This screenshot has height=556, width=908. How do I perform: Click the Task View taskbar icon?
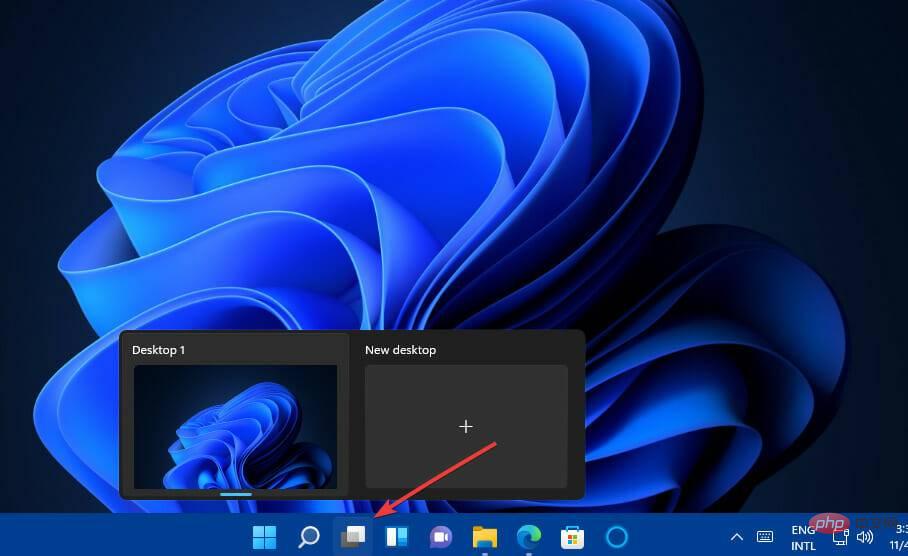353,537
